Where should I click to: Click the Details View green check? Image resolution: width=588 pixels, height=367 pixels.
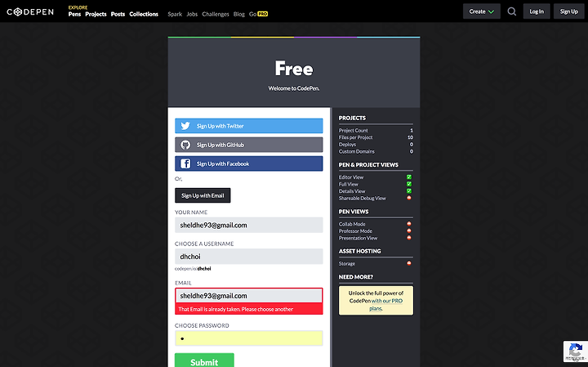(409, 191)
